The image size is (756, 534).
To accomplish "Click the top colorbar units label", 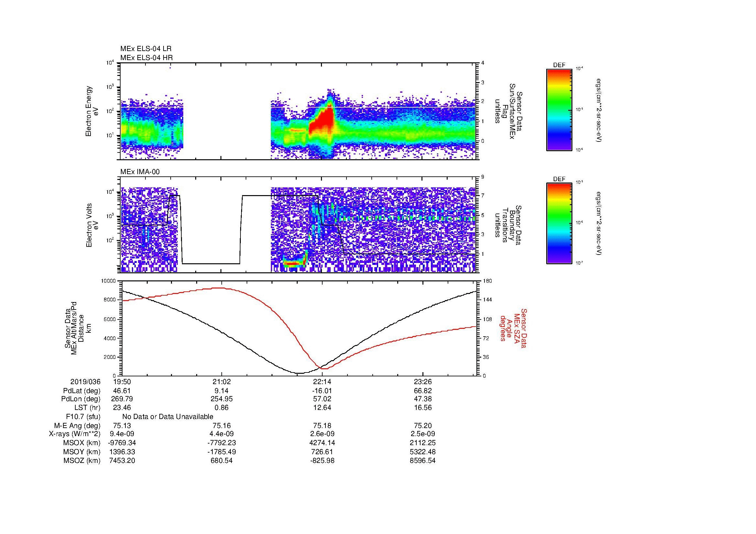I will [599, 110].
